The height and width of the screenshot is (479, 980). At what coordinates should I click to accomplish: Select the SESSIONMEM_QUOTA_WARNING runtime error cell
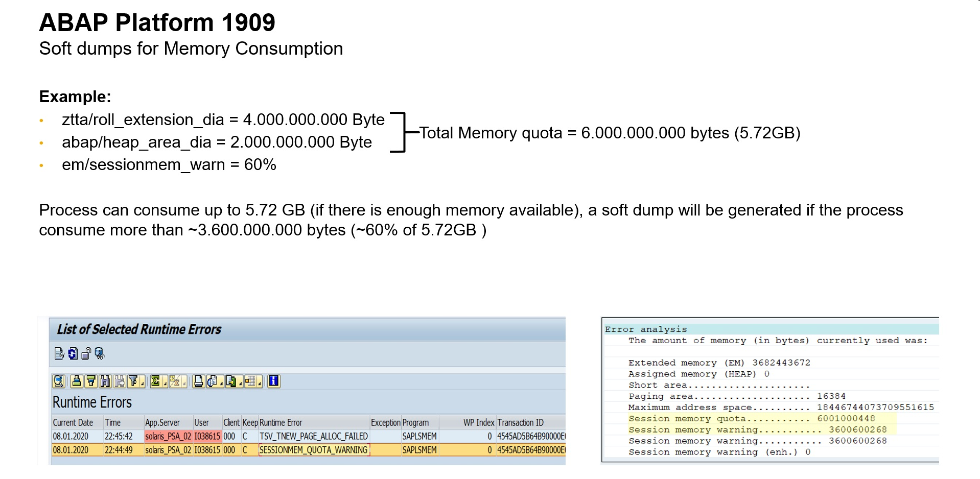click(x=314, y=450)
